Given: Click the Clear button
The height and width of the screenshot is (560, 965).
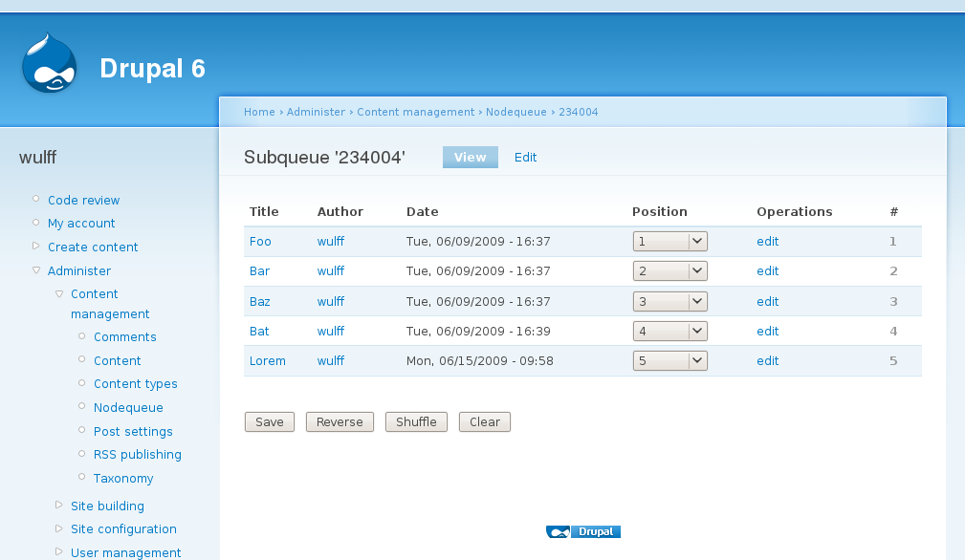Looking at the screenshot, I should pos(484,421).
